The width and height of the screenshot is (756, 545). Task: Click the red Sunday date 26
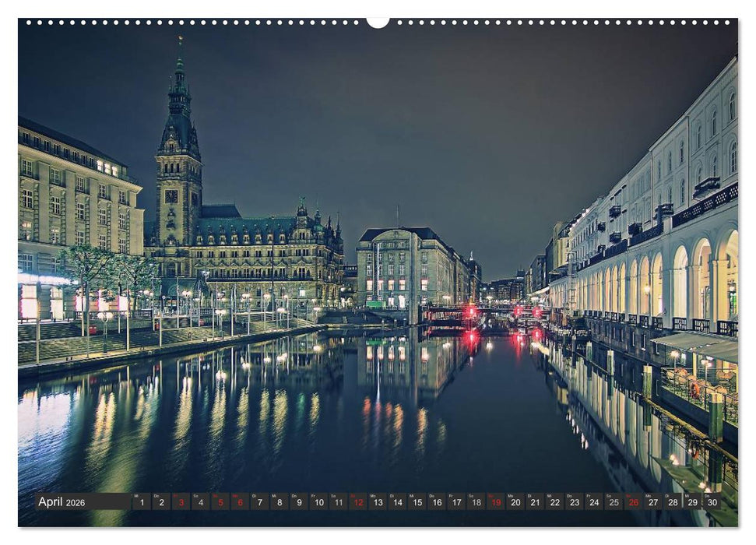[x=632, y=505]
